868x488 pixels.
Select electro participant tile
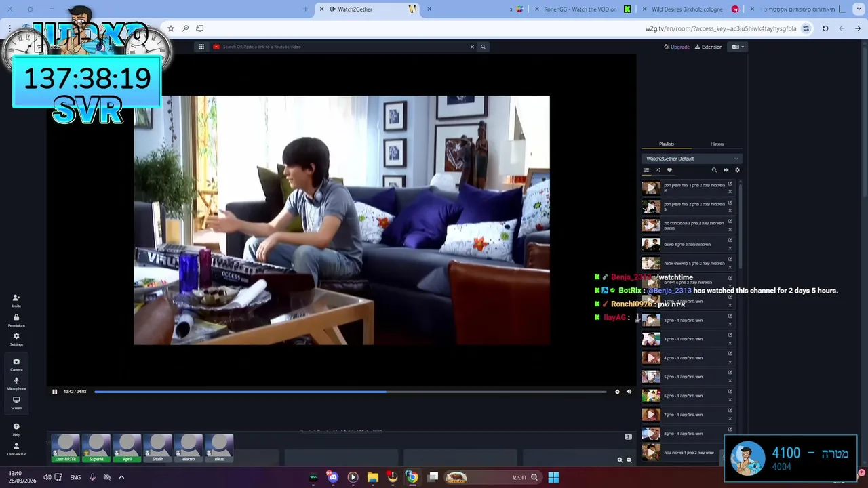click(188, 448)
